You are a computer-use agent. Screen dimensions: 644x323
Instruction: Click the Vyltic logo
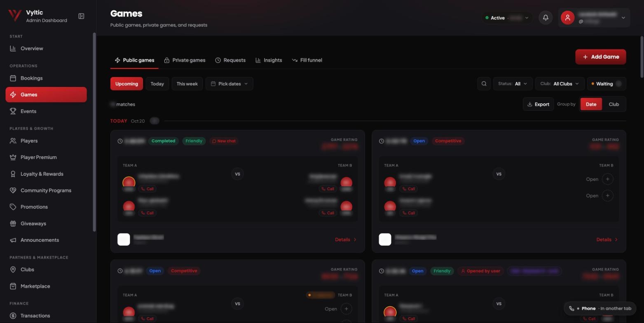15,16
